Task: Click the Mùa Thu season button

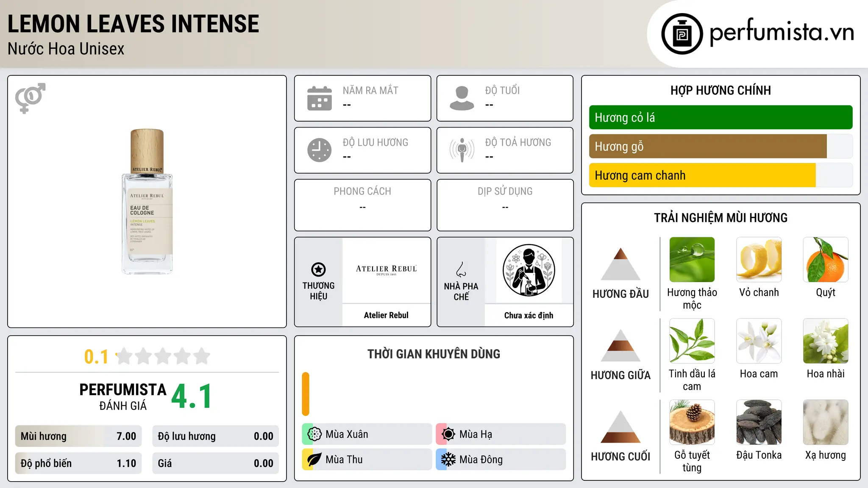Action: [x=367, y=460]
